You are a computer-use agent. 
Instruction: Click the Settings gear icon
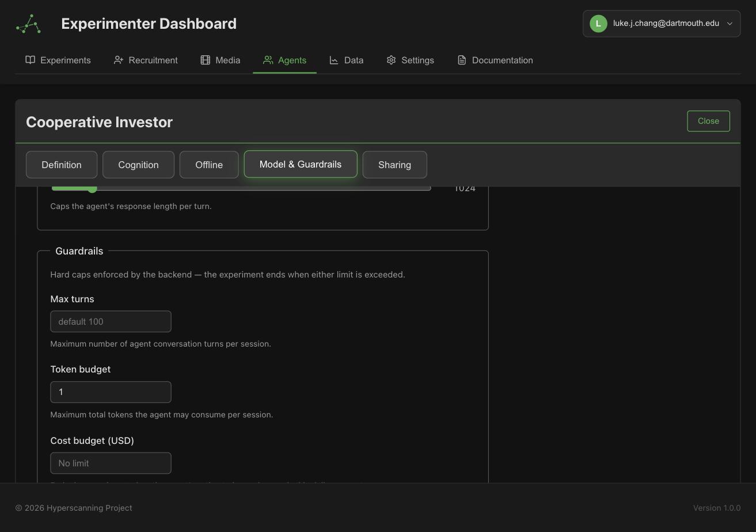tap(391, 60)
